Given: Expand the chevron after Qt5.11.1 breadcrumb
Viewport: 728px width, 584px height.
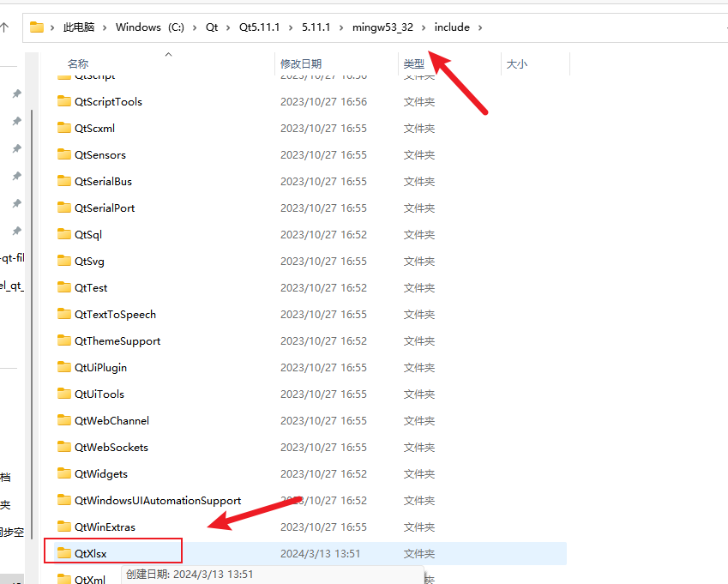Looking at the screenshot, I should pyautogui.click(x=291, y=27).
